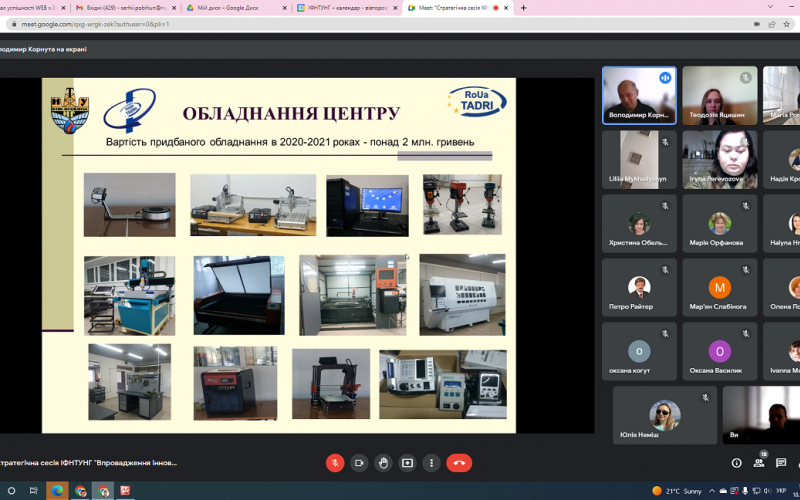Screen dimensions: 800x500
Task: Open Windows search from taskbar
Action: point(11,491)
